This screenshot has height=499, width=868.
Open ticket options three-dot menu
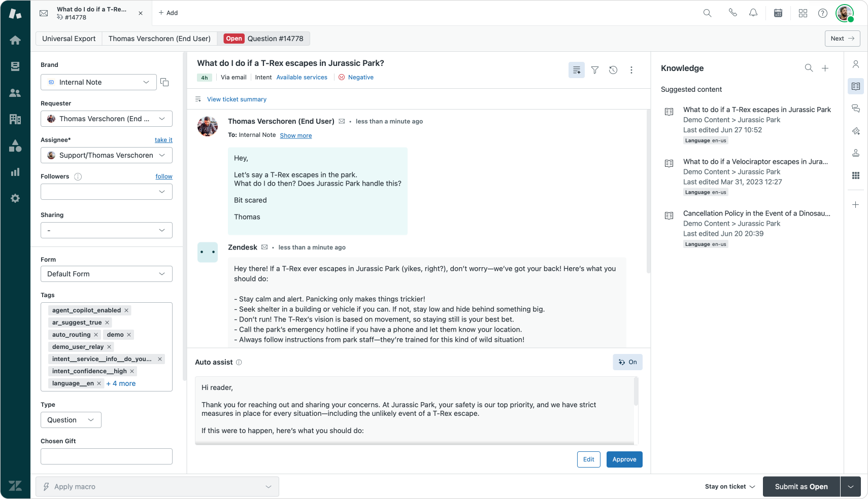click(631, 70)
